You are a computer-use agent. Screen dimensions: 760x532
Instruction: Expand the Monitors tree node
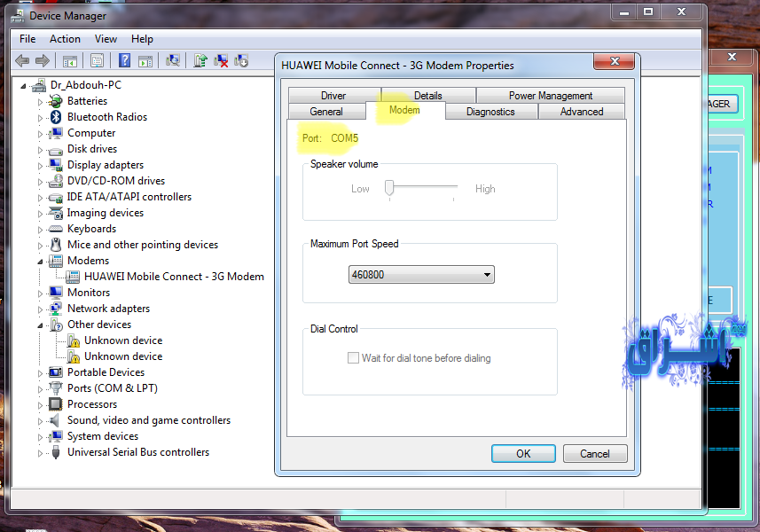tap(40, 293)
